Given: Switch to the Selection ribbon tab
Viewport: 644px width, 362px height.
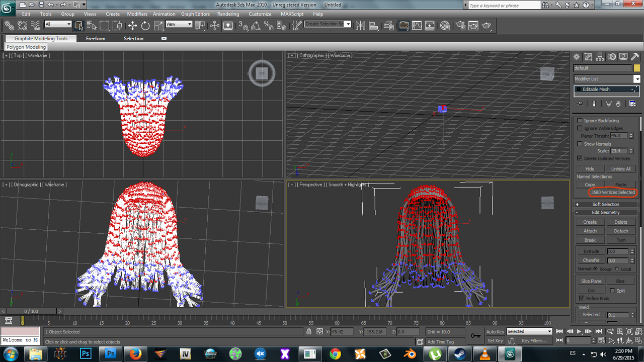Looking at the screenshot, I should click(x=133, y=39).
